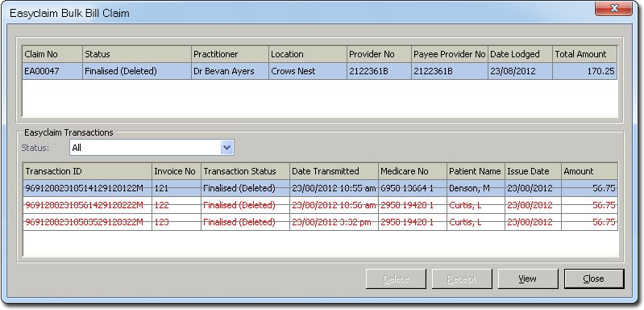
Task: Click the Date Lodged column header
Action: coord(520,54)
